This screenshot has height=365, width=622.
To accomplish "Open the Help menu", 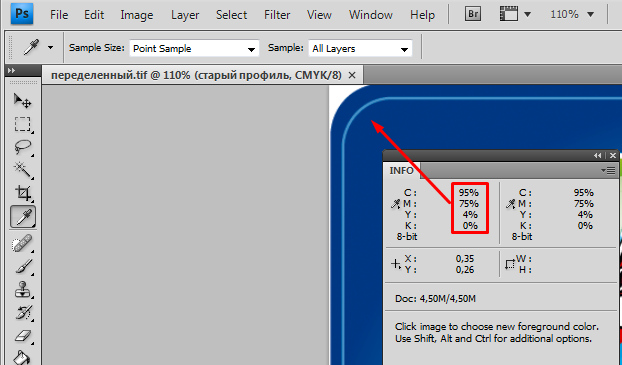I will (422, 15).
